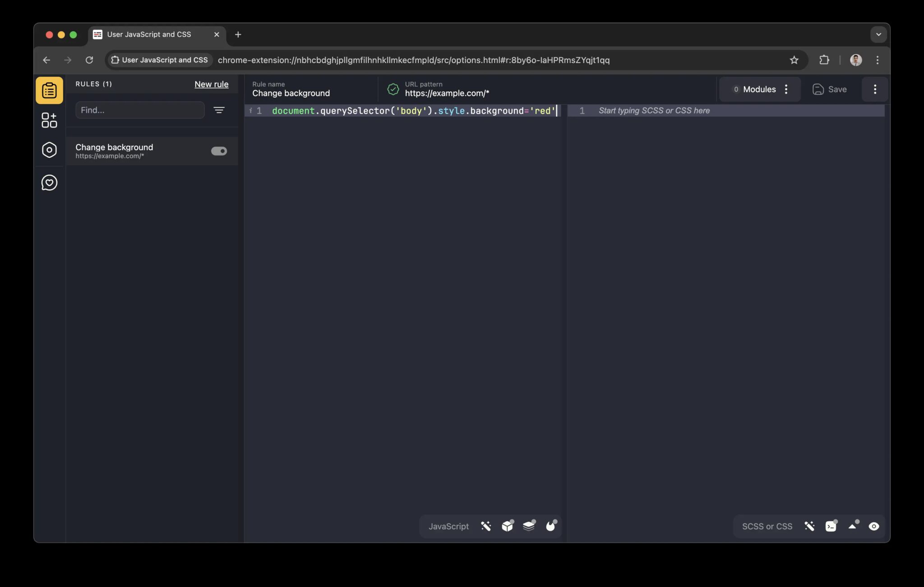Open the Settings hexagon icon in sidebar
This screenshot has height=587, width=924.
pos(49,150)
